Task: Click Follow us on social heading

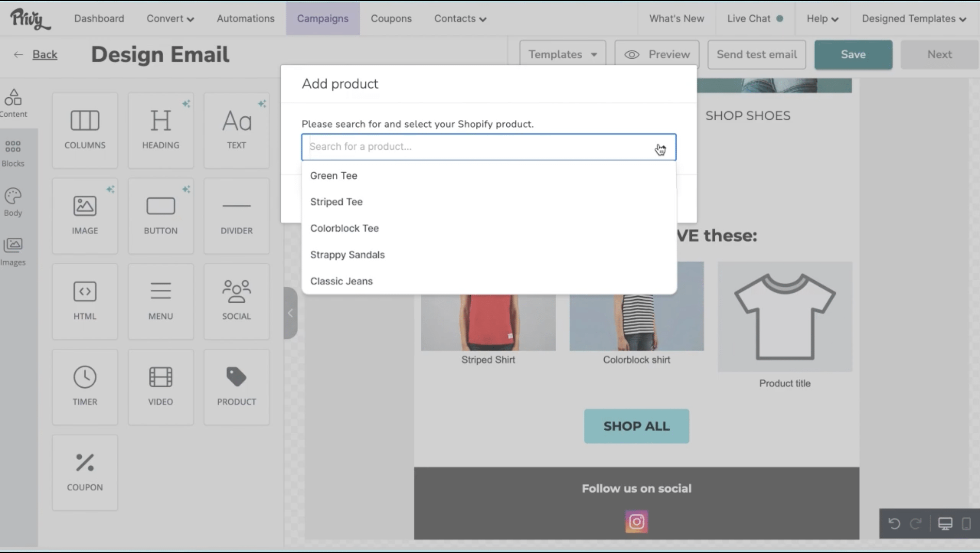Action: coord(636,488)
